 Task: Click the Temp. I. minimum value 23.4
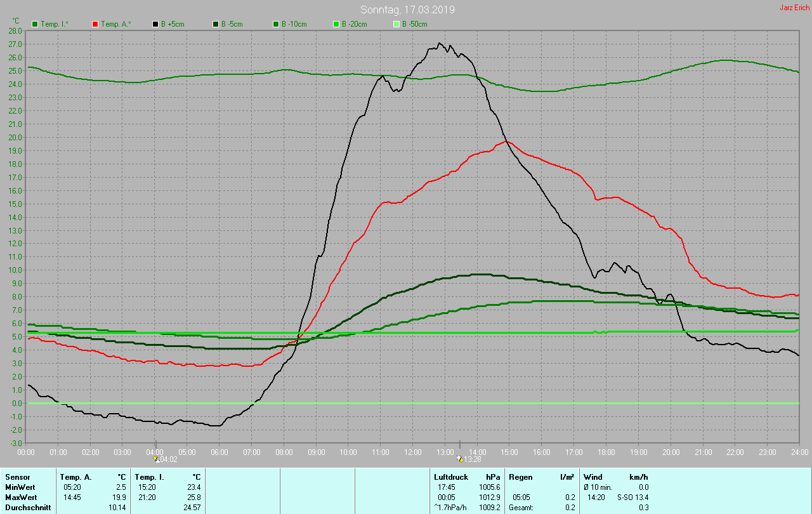point(193,487)
